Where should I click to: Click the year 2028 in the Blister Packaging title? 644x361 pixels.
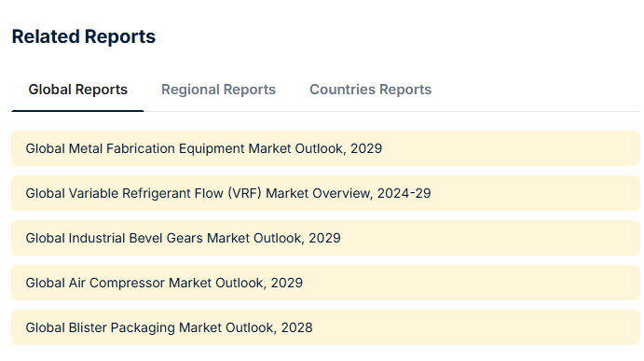[296, 327]
